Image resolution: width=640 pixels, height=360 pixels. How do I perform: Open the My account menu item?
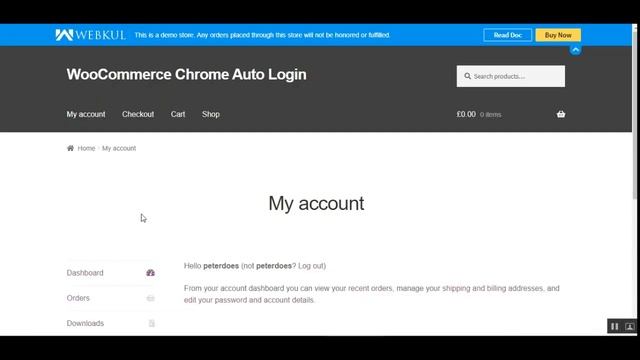click(86, 114)
